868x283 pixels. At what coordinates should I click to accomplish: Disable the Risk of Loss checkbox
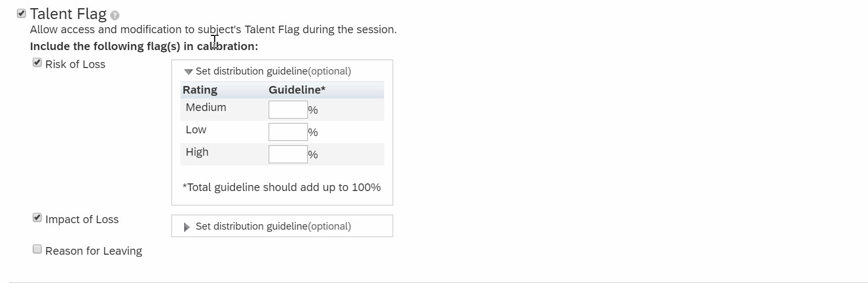coord(37,63)
